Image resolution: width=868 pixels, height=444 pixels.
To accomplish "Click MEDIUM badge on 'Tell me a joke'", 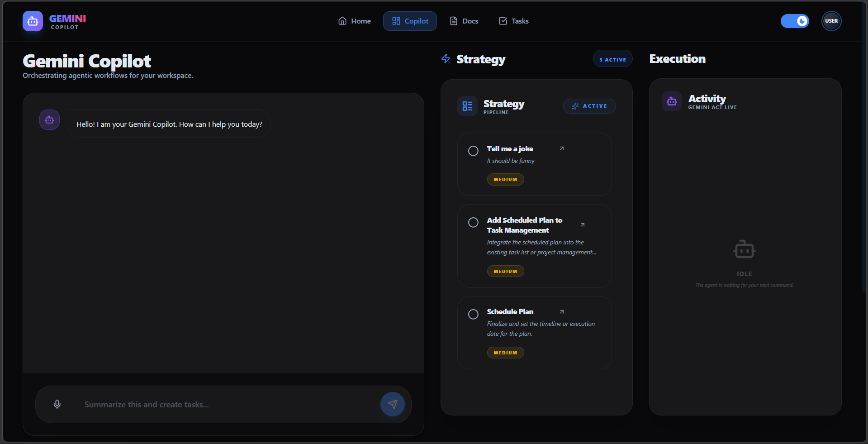I will [505, 180].
